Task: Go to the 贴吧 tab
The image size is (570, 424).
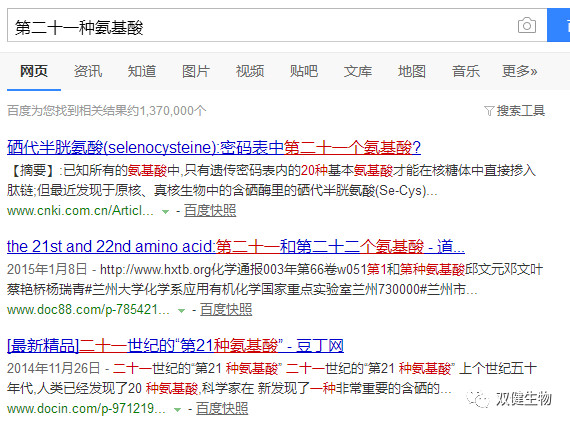Action: pos(304,71)
